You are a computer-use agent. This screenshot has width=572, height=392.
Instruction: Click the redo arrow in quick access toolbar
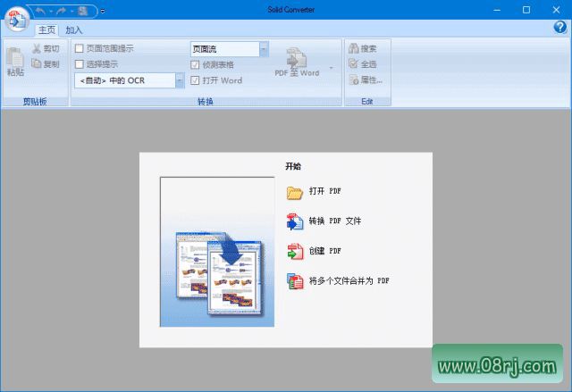[62, 12]
